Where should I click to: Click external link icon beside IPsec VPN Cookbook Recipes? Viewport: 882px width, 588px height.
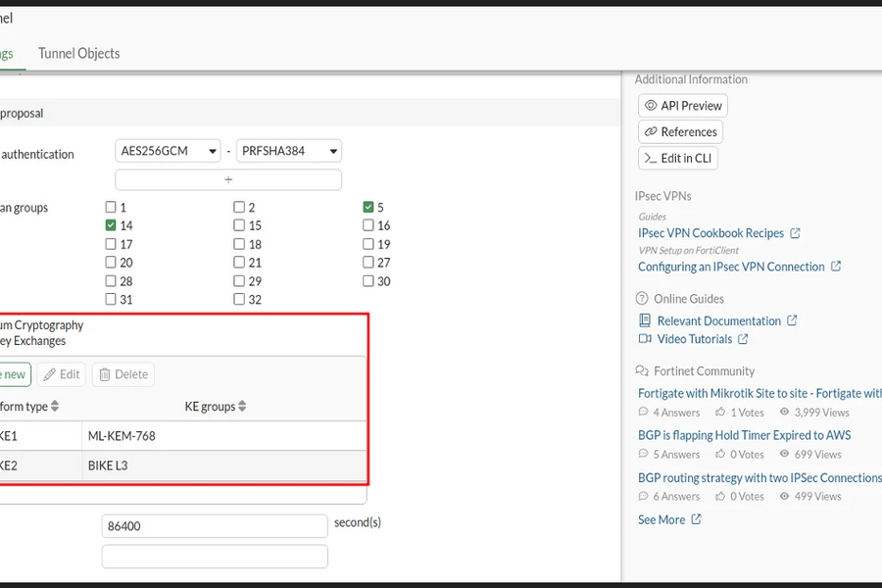(795, 233)
